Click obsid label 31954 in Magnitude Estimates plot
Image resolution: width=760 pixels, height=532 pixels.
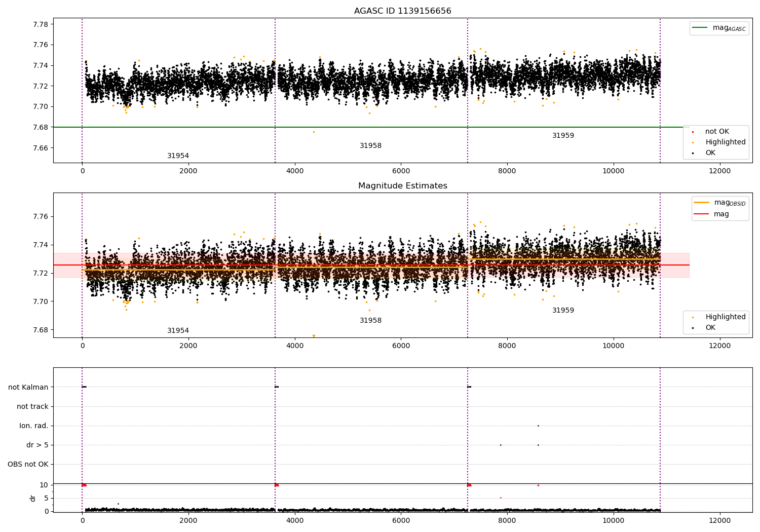coord(178,331)
